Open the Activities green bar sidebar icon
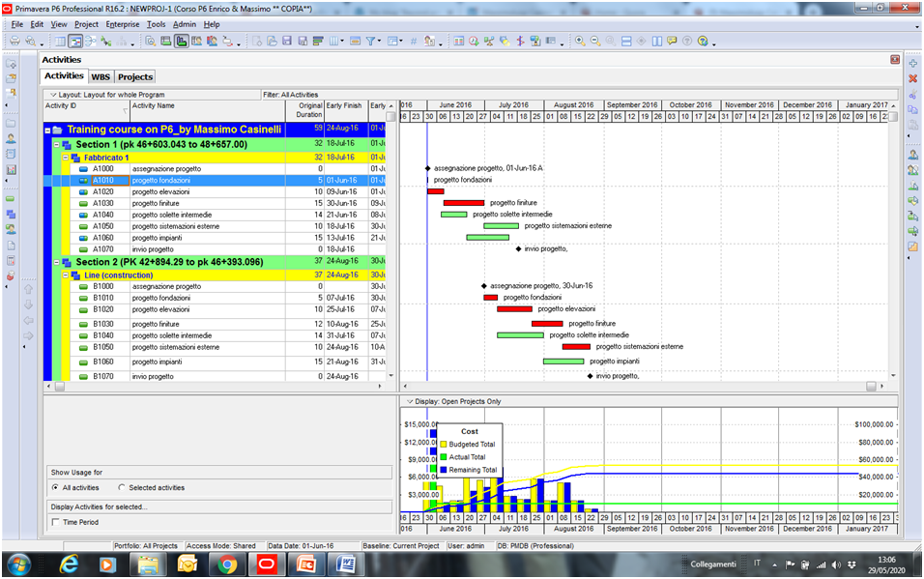 [x=11, y=199]
